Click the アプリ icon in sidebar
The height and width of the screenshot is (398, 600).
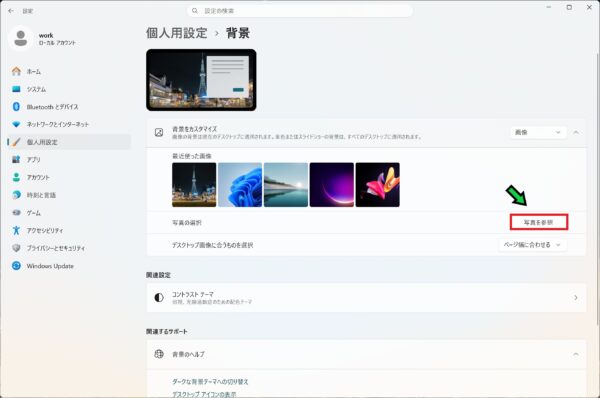[x=16, y=160]
